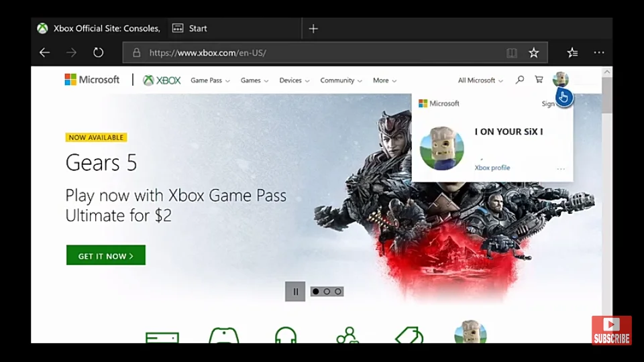Click the NOW AVAILABLE badge
The height and width of the screenshot is (362, 644).
click(96, 137)
